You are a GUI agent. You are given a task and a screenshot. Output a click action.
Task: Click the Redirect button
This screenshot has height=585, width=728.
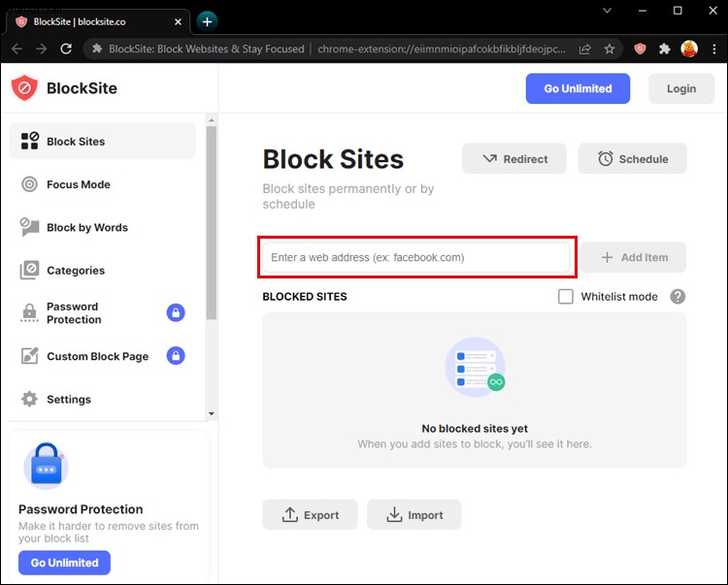click(513, 159)
